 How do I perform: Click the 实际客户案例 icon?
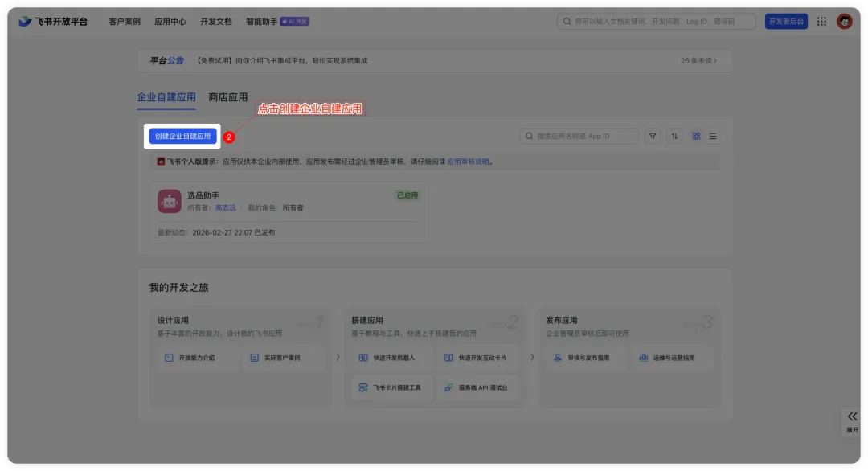coord(255,358)
